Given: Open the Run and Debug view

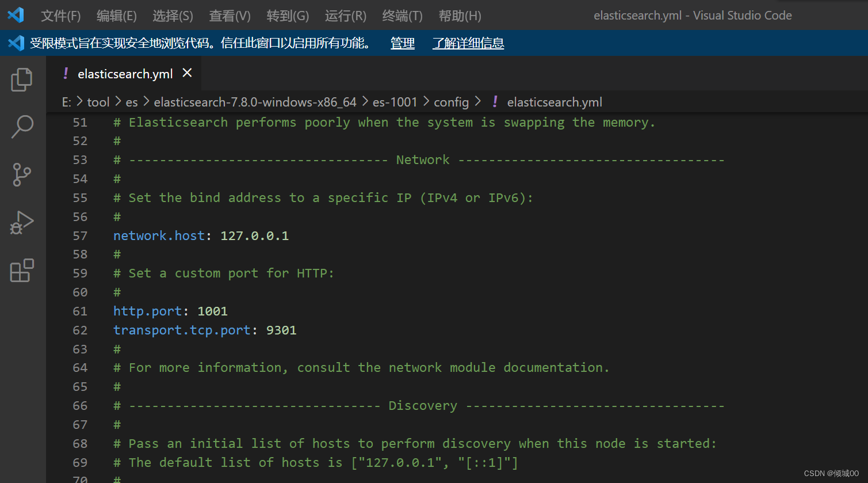Looking at the screenshot, I should coord(22,222).
